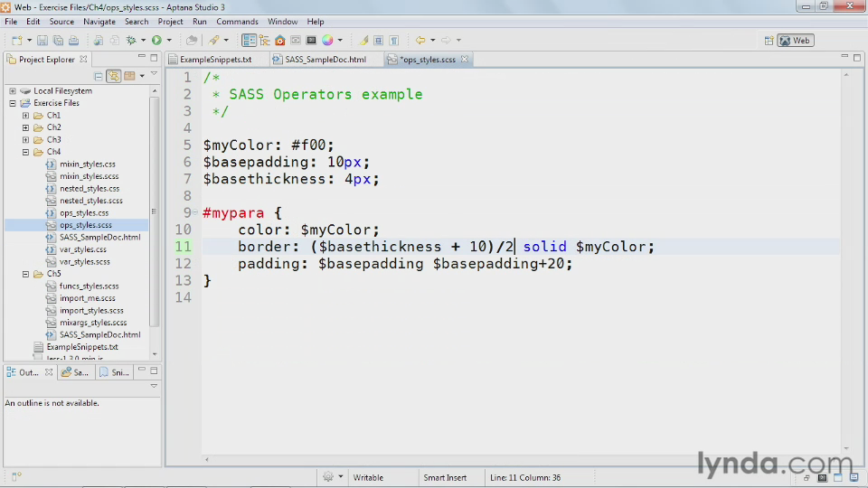Close the Project Explorer view
Image resolution: width=868 pixels, height=488 pixels.
pyautogui.click(x=83, y=59)
